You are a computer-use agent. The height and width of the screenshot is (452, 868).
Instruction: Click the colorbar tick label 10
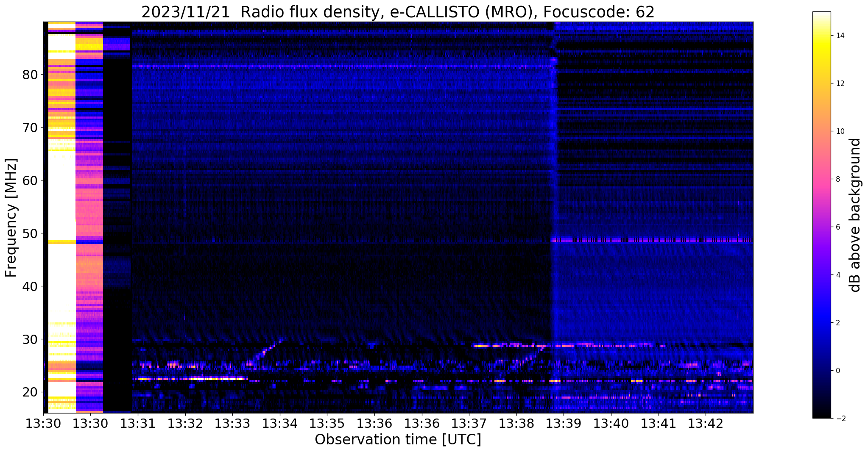pos(840,131)
